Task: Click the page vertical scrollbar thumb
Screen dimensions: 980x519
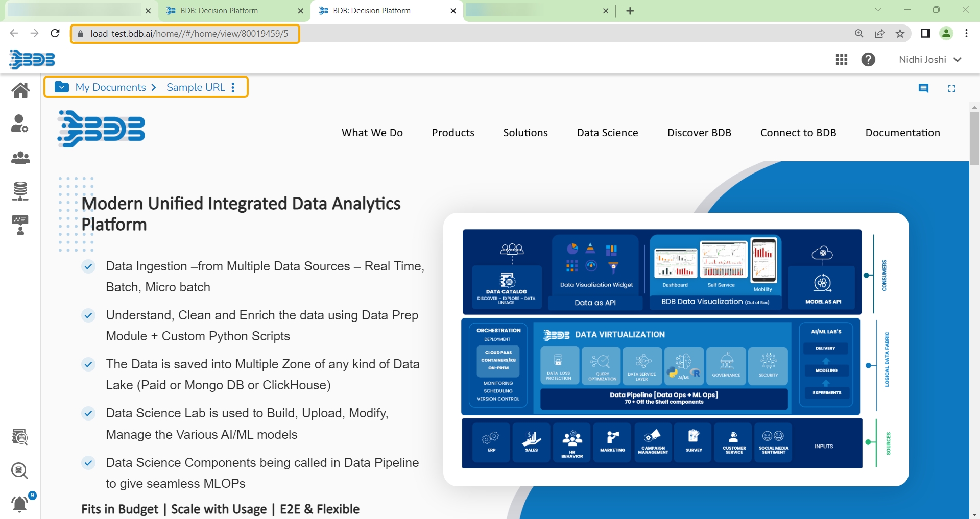Action: tap(974, 138)
